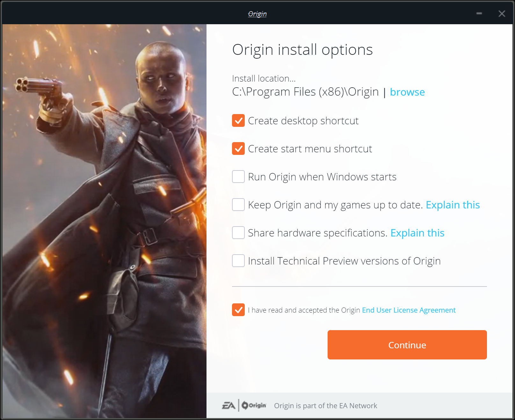Open Explain this for keeping games updated

tap(453, 205)
